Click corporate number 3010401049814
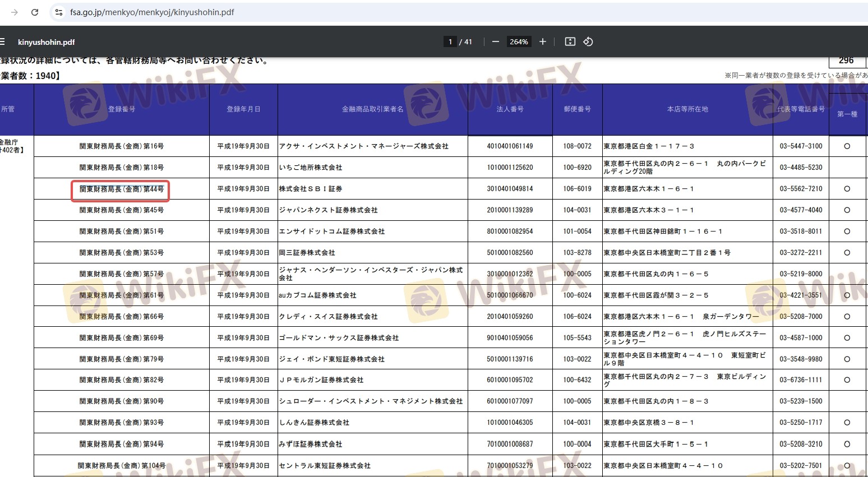This screenshot has height=477, width=868. (510, 189)
